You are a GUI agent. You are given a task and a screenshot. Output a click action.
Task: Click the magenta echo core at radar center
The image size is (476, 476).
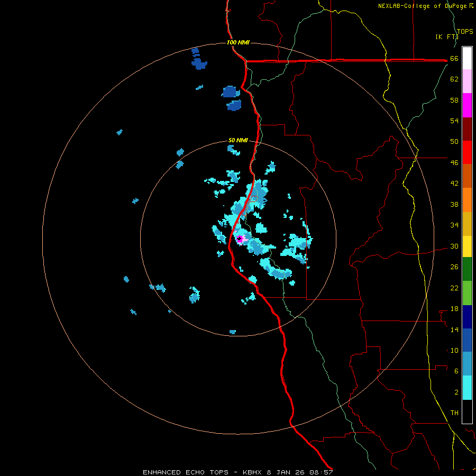(x=240, y=239)
